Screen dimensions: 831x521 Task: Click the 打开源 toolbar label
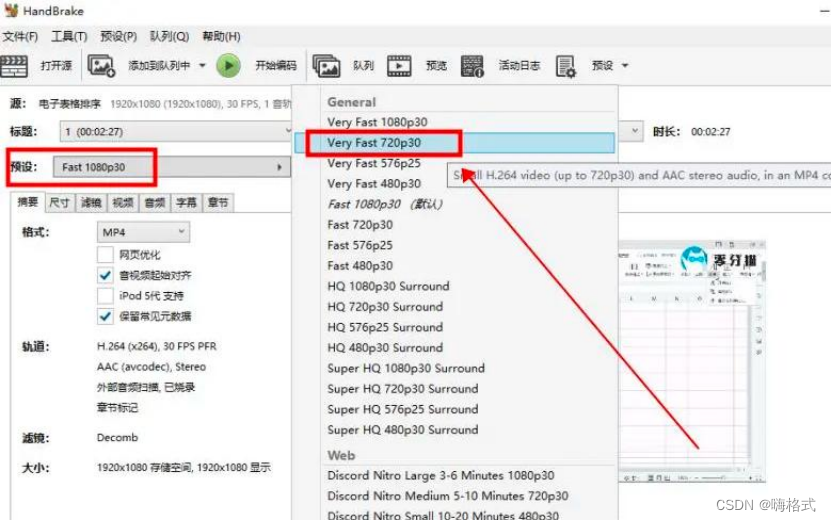pyautogui.click(x=56, y=66)
